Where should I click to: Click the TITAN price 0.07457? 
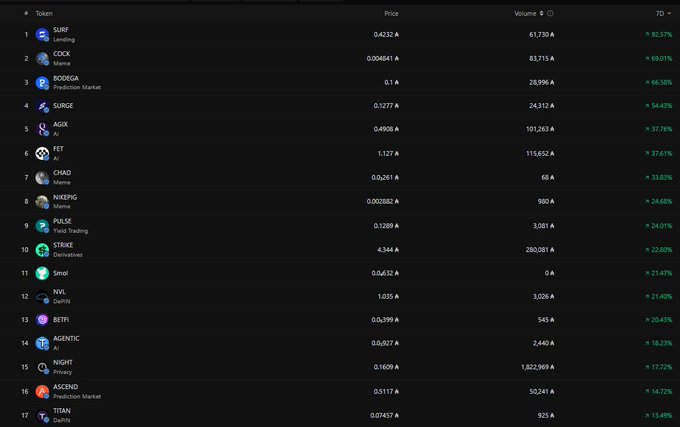tap(384, 415)
